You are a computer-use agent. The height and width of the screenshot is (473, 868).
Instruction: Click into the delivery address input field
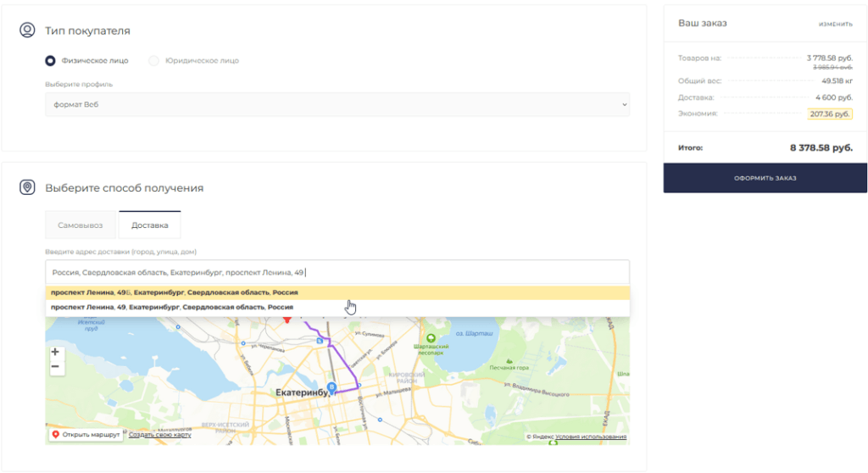[x=337, y=272]
